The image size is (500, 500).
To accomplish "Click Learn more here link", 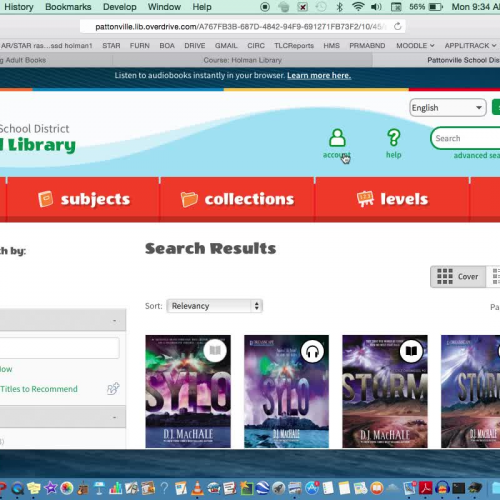I will point(319,76).
